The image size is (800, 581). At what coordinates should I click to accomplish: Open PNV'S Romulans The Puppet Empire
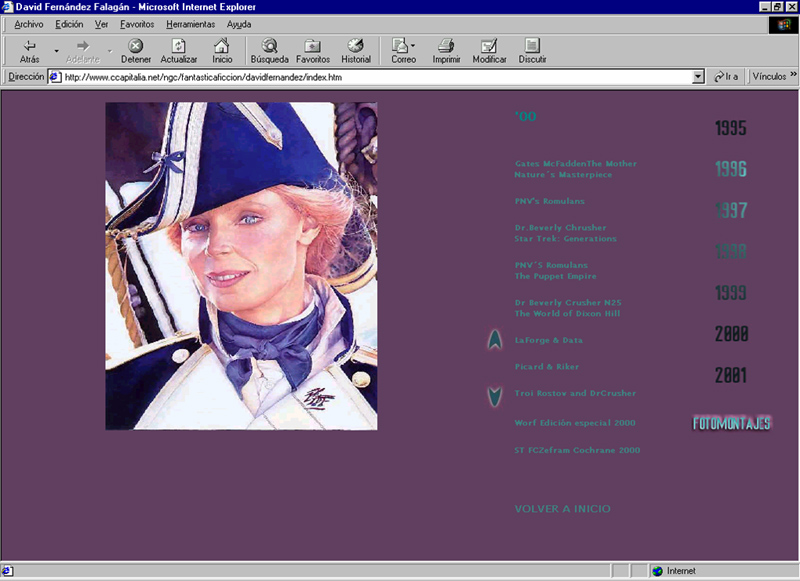click(555, 270)
